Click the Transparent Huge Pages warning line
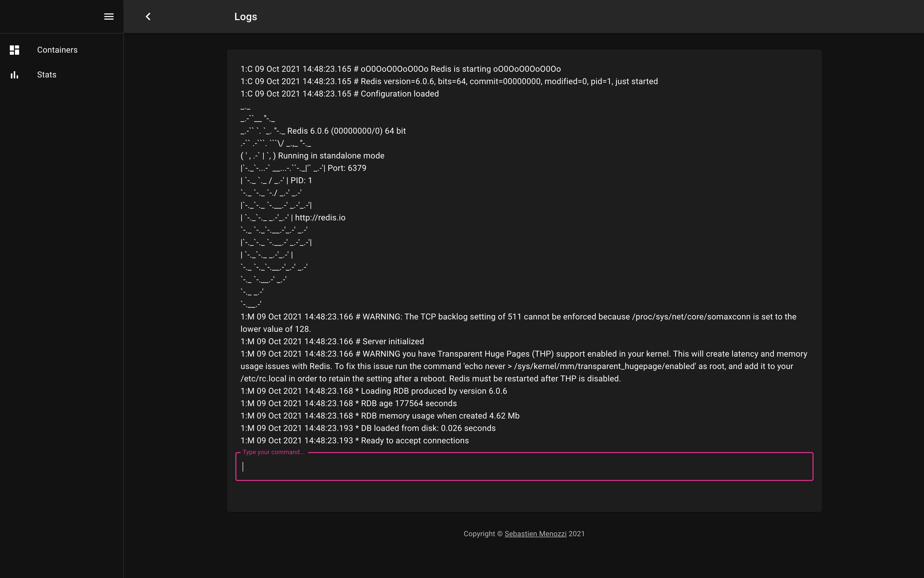Viewport: 924px width, 578px height. tap(523, 354)
